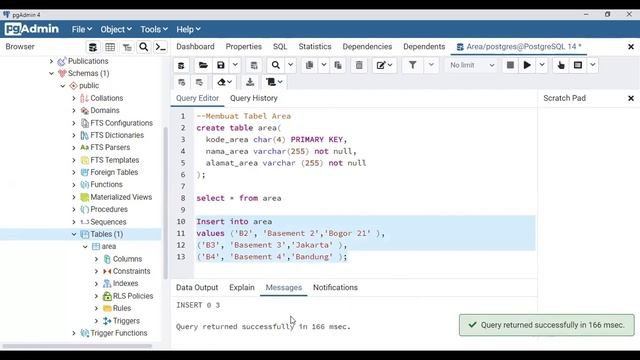This screenshot has width=640, height=360.
Task: Click the Stop query square button
Action: [x=510, y=65]
